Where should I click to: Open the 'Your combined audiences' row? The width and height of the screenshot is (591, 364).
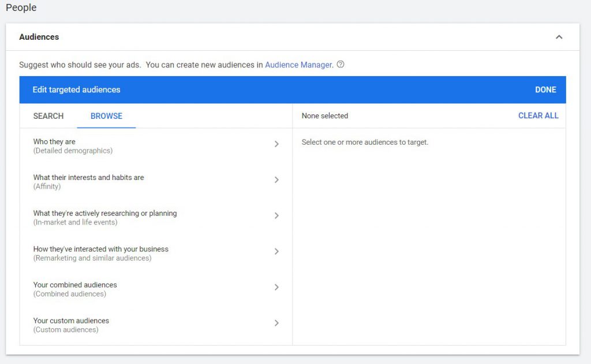[x=156, y=289]
